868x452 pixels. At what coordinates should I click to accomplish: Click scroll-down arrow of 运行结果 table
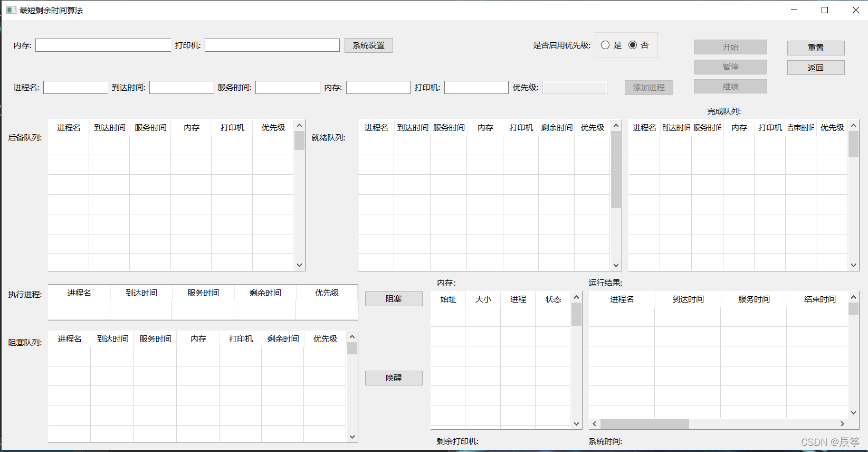(853, 413)
